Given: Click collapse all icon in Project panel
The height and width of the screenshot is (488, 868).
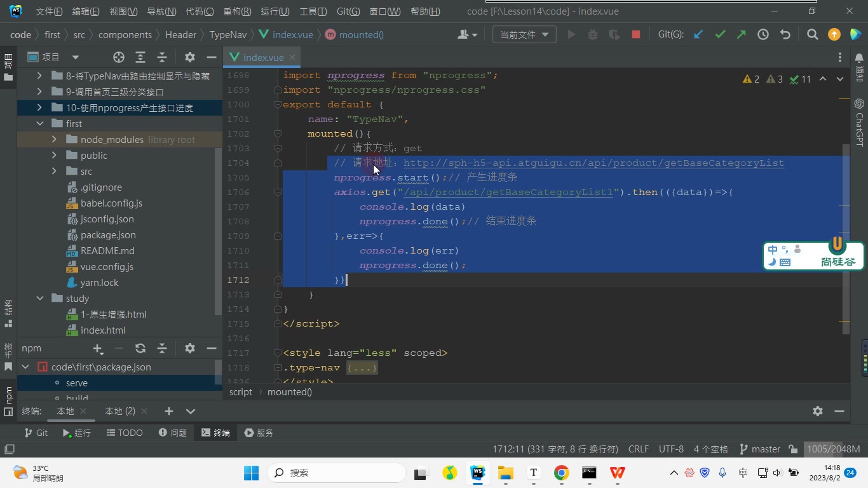Looking at the screenshot, I should point(162,57).
